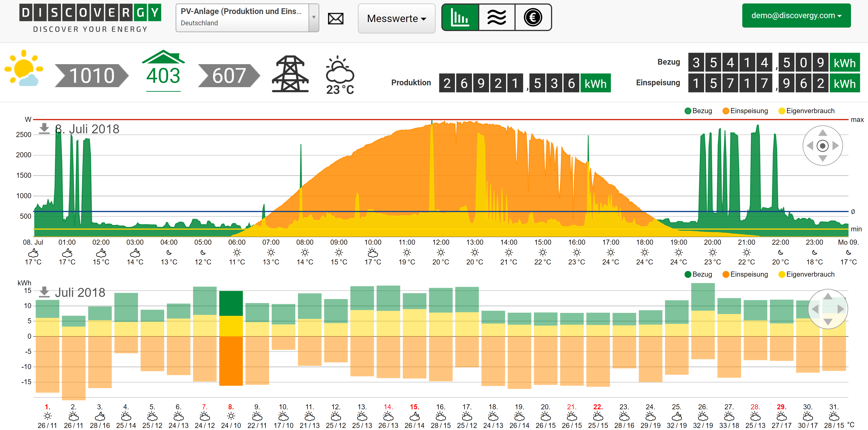
Task: Click the max line label
Action: [x=857, y=120]
